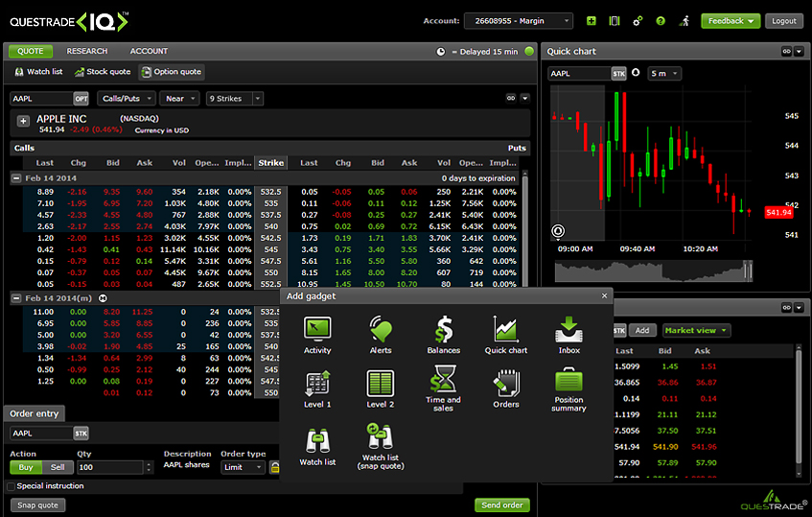Open the Calls/Puts dropdown
Screen dimensions: 812x517
(x=127, y=99)
